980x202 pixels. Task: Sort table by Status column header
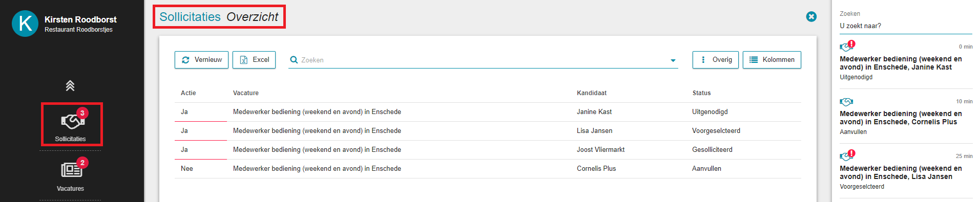(x=701, y=93)
